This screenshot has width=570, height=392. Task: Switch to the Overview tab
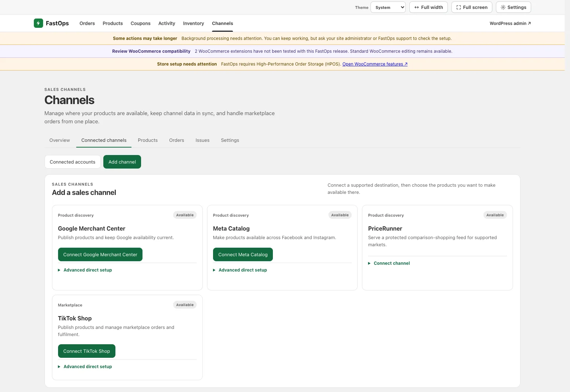(59, 140)
